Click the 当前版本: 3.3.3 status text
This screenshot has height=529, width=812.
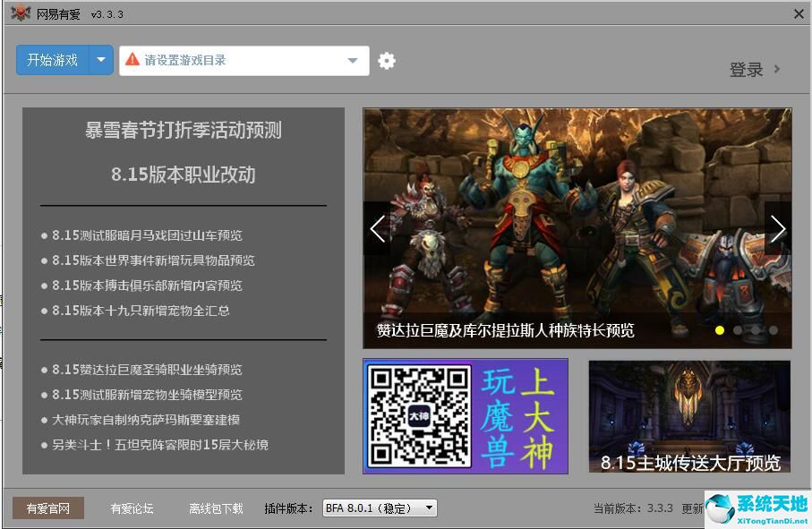click(633, 508)
